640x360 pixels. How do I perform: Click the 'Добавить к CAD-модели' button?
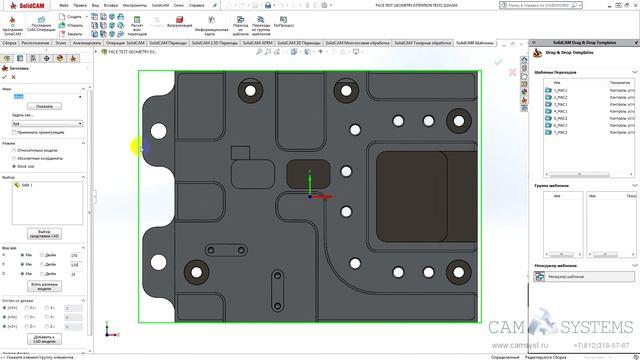point(44,339)
